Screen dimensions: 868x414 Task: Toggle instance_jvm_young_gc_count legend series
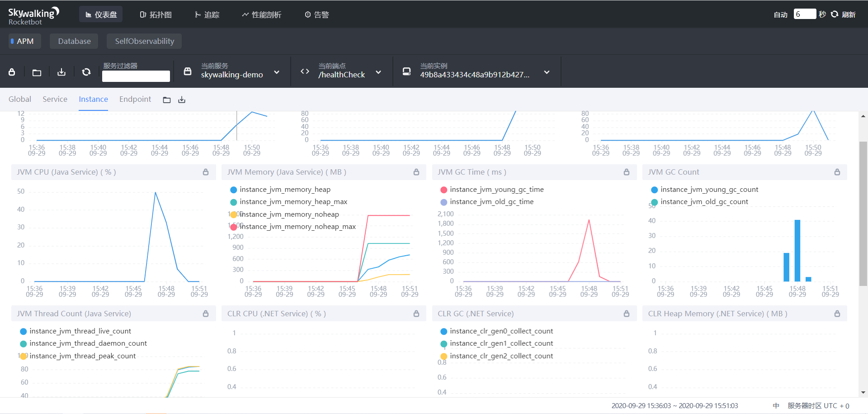tap(704, 190)
